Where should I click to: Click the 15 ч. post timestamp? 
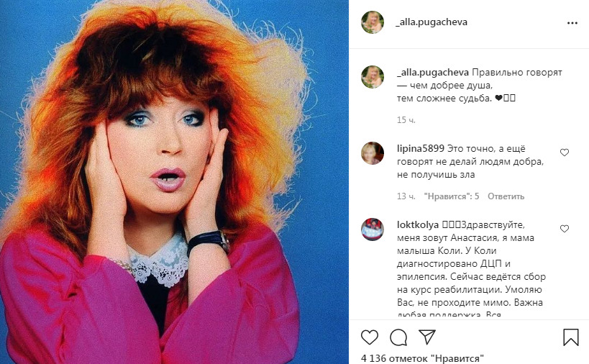coord(406,120)
